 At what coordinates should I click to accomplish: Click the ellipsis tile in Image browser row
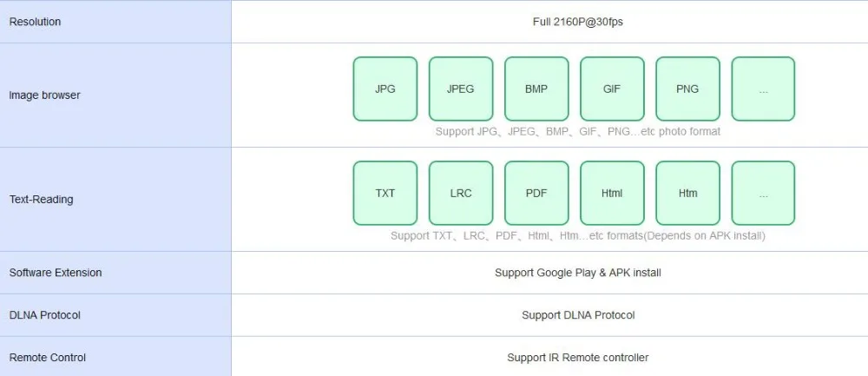point(763,89)
